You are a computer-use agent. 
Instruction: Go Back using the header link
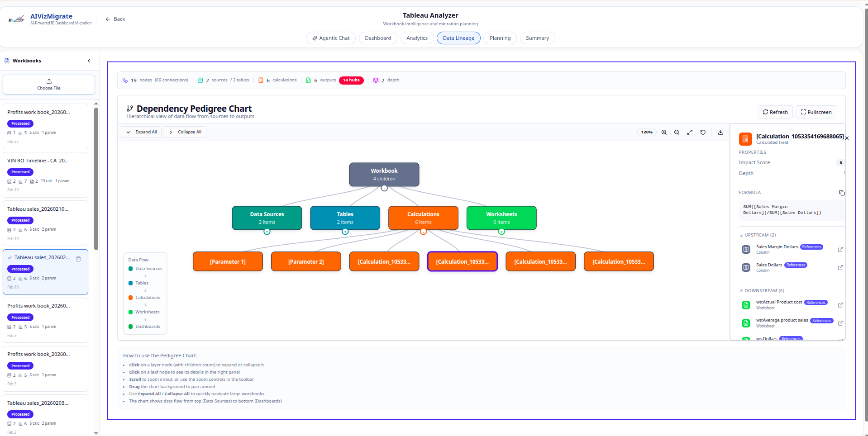point(115,19)
